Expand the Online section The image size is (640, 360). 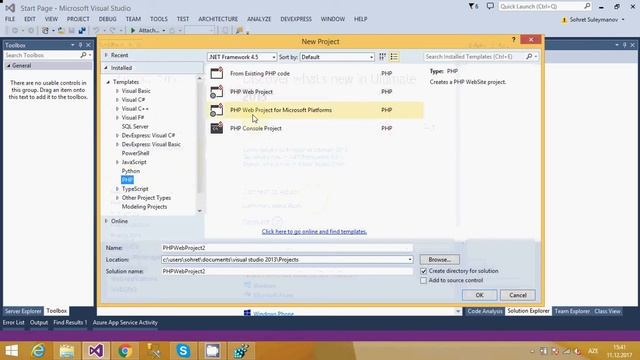(106, 221)
